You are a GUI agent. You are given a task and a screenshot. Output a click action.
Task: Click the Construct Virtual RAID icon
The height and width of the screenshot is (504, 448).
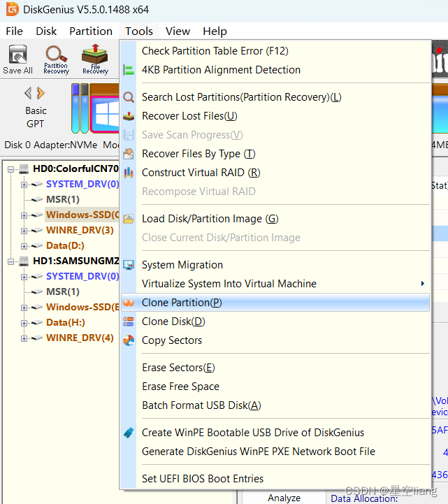[129, 173]
